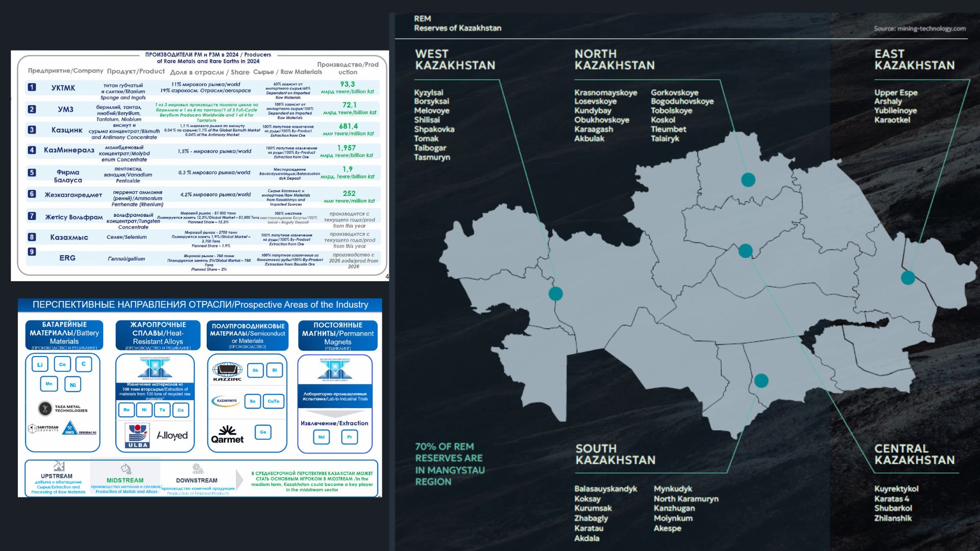Screen dimensions: 980x551
Task: Click 'Balasauyskandyk' deposit name
Action: (x=606, y=489)
